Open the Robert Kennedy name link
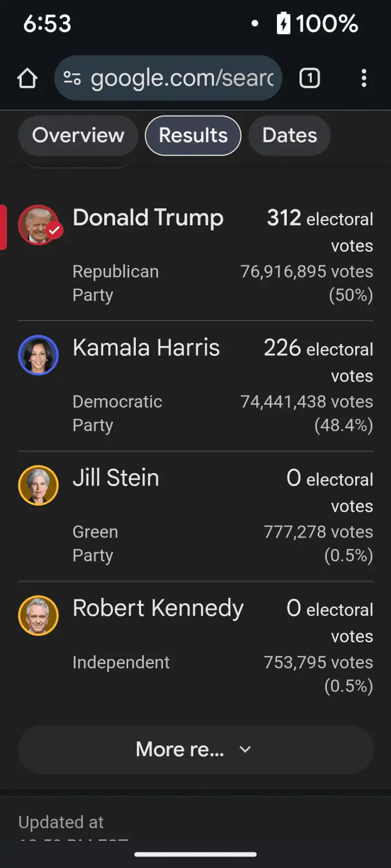This screenshot has height=868, width=391. point(158,608)
